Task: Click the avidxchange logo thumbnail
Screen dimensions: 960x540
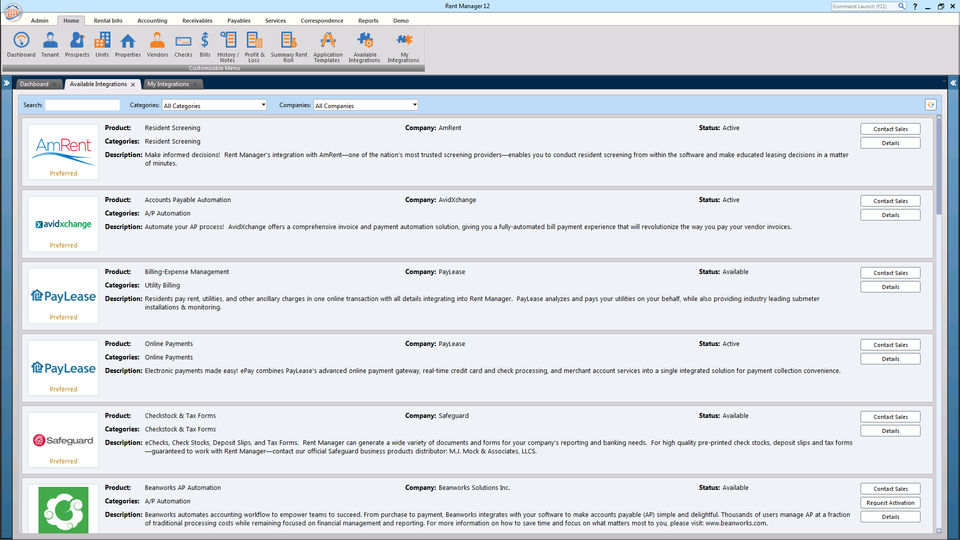Action: point(63,224)
